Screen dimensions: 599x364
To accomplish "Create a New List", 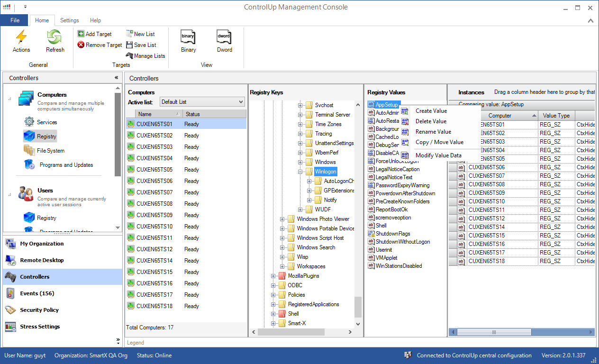I will point(140,34).
